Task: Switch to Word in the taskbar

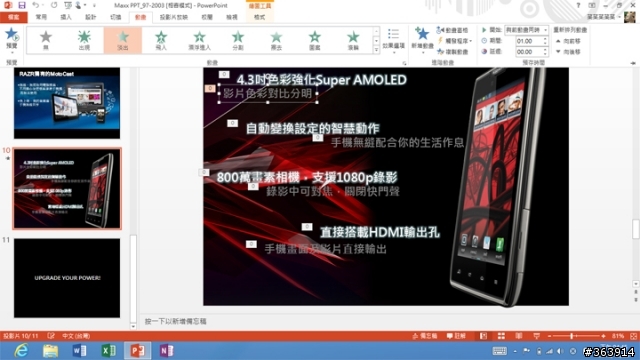Action: point(80,351)
